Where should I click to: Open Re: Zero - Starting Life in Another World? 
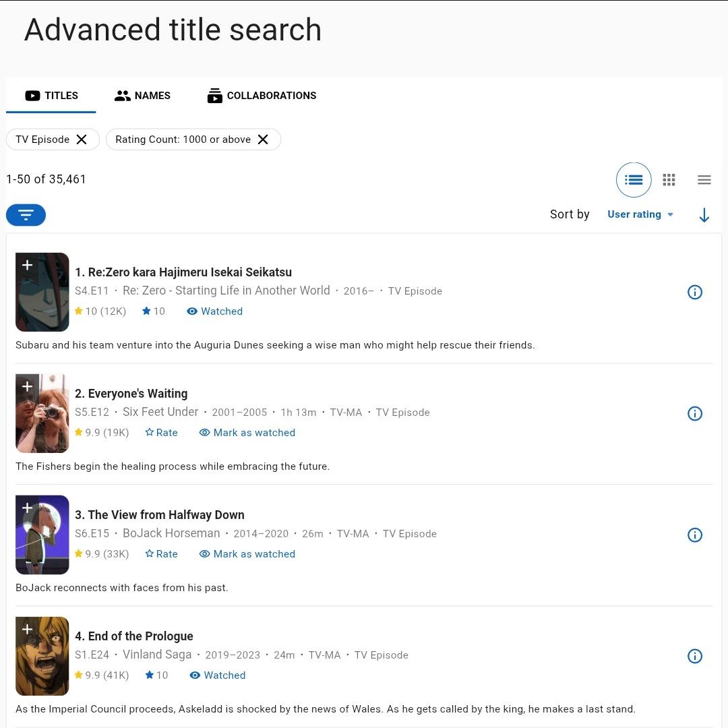tap(226, 291)
